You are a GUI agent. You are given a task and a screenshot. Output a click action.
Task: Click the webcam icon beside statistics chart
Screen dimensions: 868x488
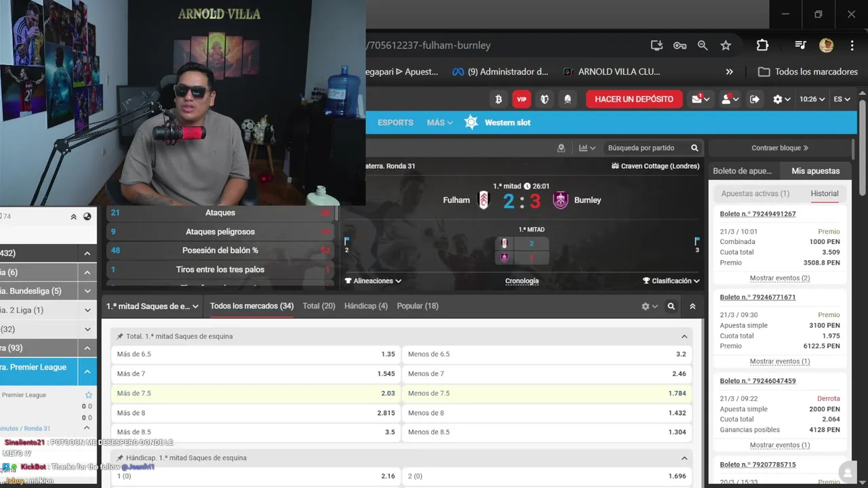coord(561,148)
